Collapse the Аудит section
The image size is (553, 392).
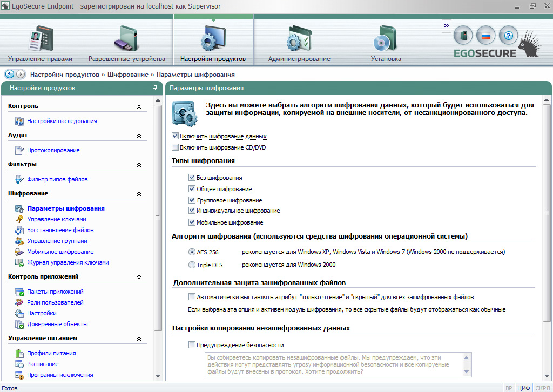(x=139, y=136)
